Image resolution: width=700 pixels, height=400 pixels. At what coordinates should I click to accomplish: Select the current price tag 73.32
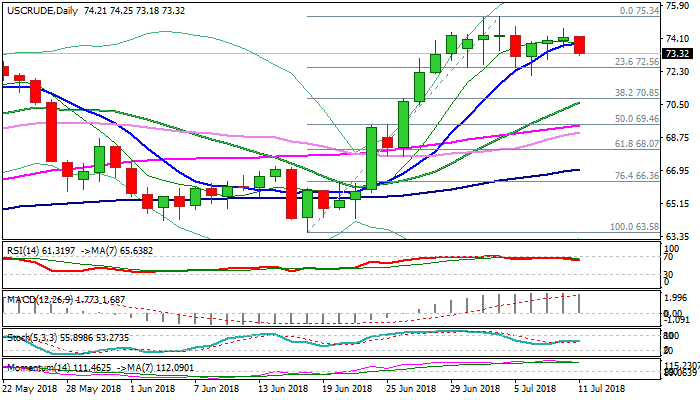coord(677,53)
